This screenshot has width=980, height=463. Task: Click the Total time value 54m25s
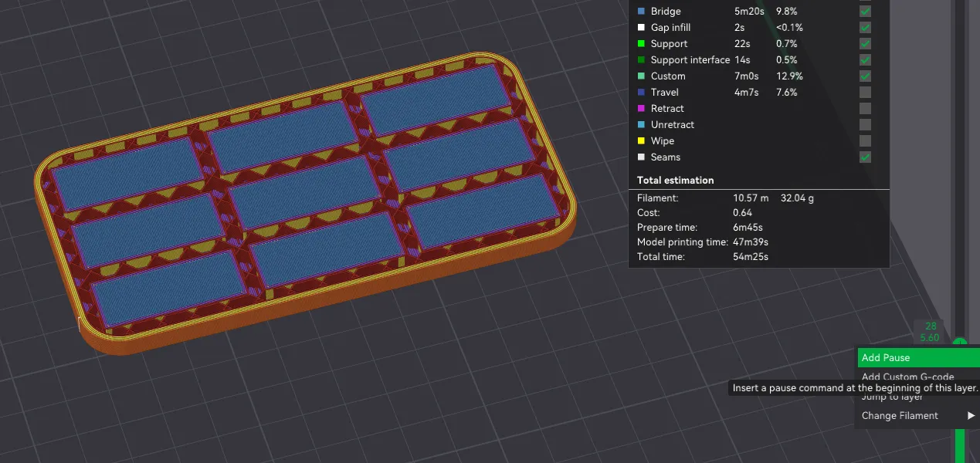pyautogui.click(x=751, y=257)
